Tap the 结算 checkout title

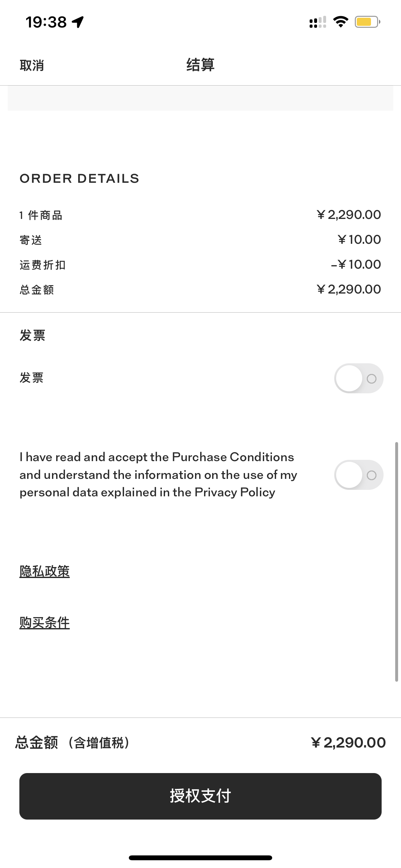(200, 65)
